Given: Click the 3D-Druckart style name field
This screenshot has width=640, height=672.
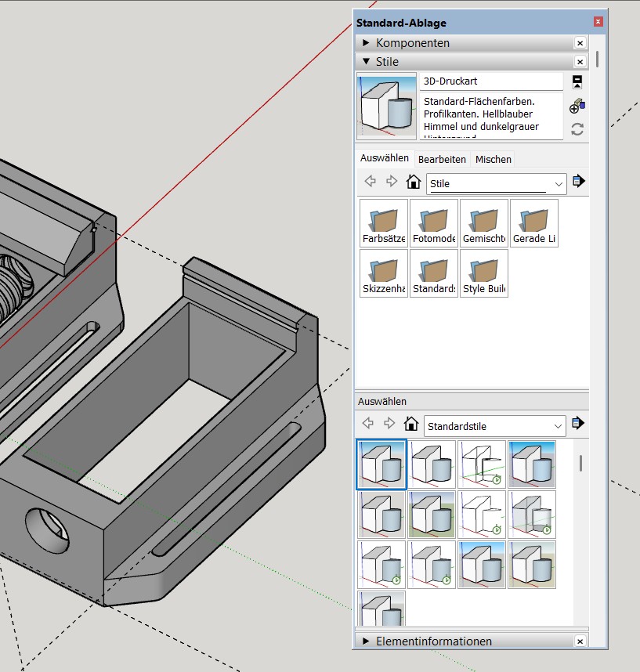Looking at the screenshot, I should [490, 81].
